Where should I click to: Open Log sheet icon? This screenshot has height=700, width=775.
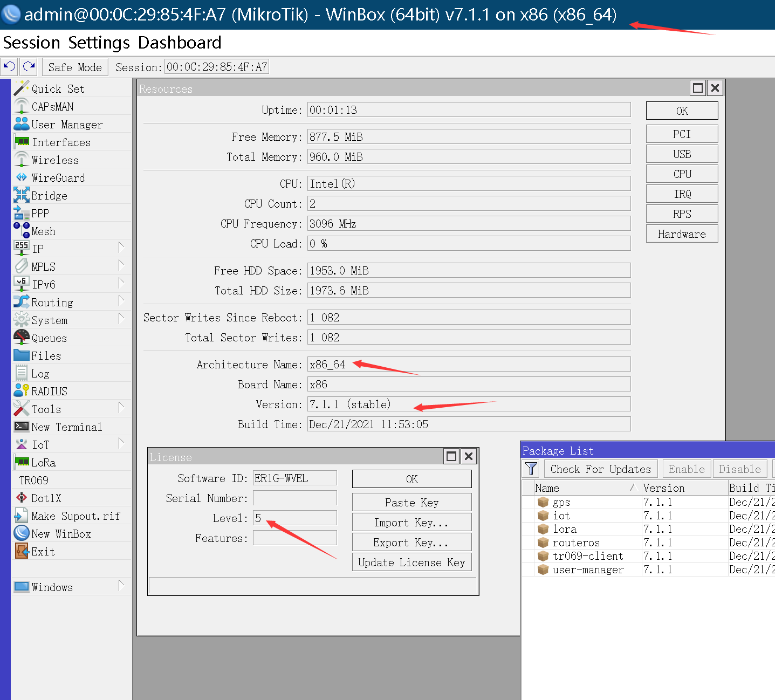click(21, 373)
